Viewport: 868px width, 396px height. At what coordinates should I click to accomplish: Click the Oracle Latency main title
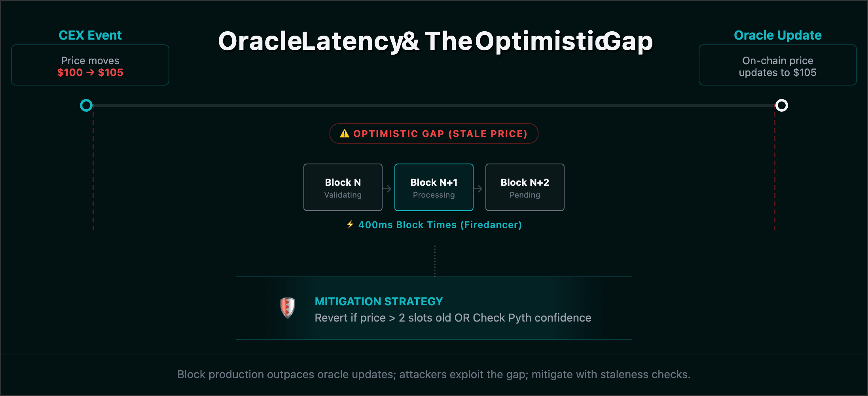point(435,41)
